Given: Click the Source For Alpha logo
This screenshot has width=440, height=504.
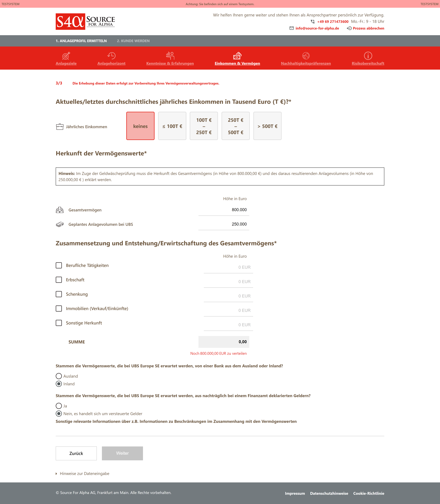Looking at the screenshot, I should (x=85, y=22).
